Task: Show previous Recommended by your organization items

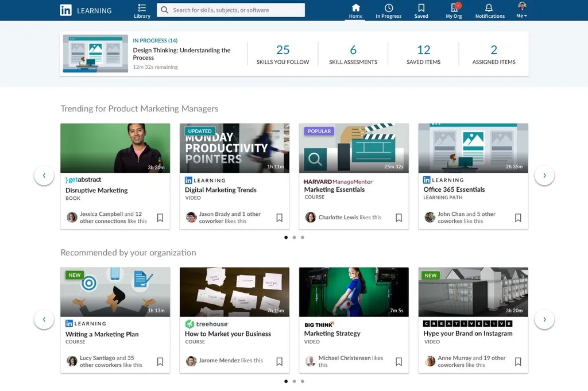Action: 44,319
